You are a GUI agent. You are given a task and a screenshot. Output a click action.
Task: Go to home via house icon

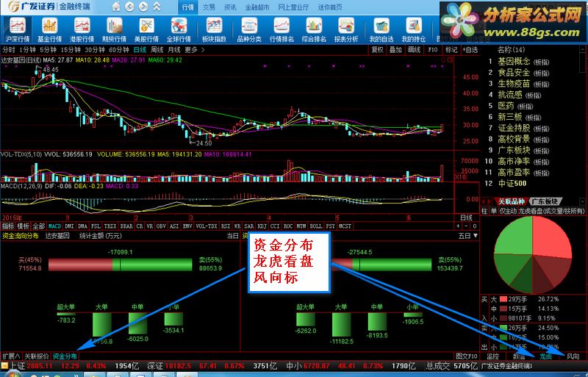coord(116,7)
